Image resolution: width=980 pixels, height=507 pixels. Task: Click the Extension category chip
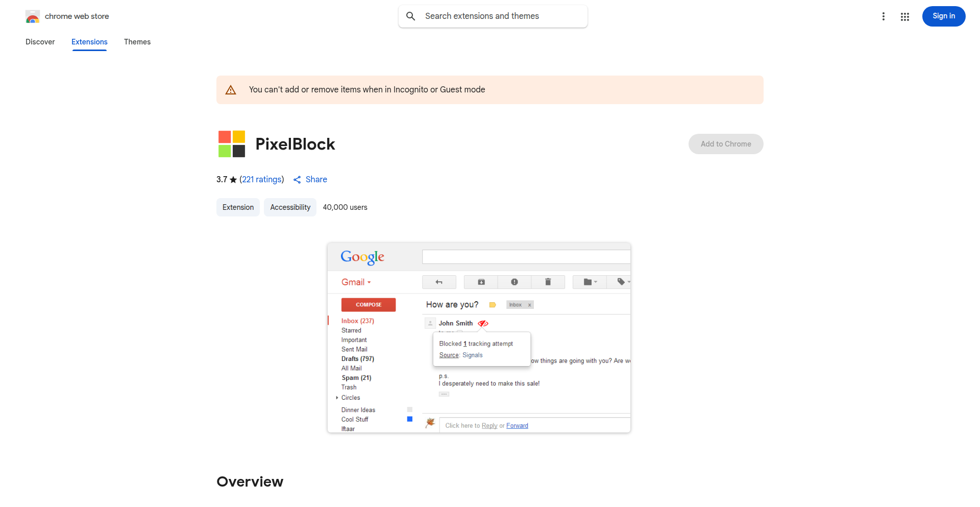(238, 207)
